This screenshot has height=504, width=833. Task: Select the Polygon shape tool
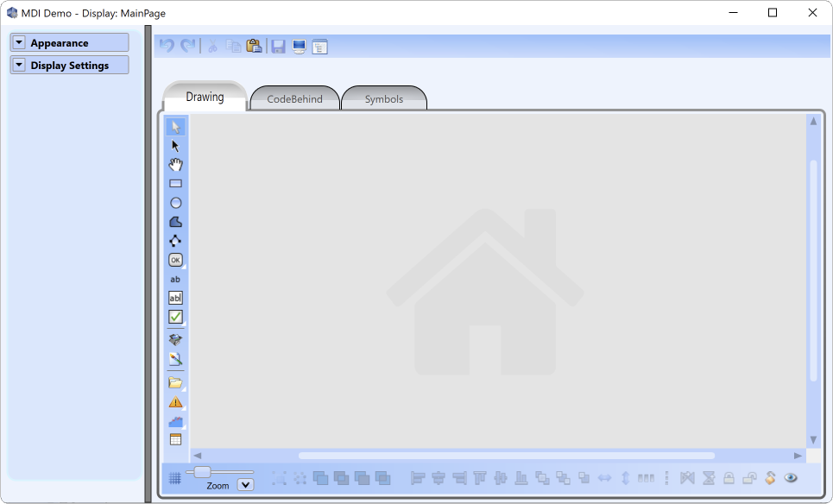pyautogui.click(x=175, y=222)
